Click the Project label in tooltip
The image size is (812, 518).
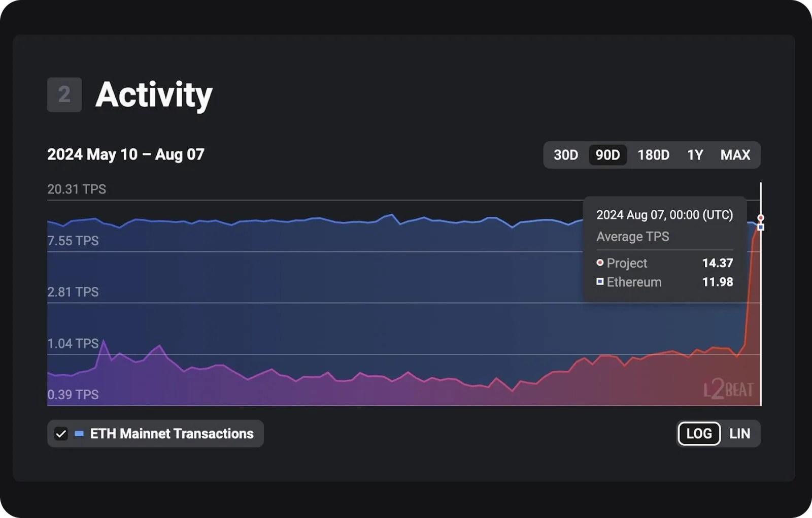[627, 263]
